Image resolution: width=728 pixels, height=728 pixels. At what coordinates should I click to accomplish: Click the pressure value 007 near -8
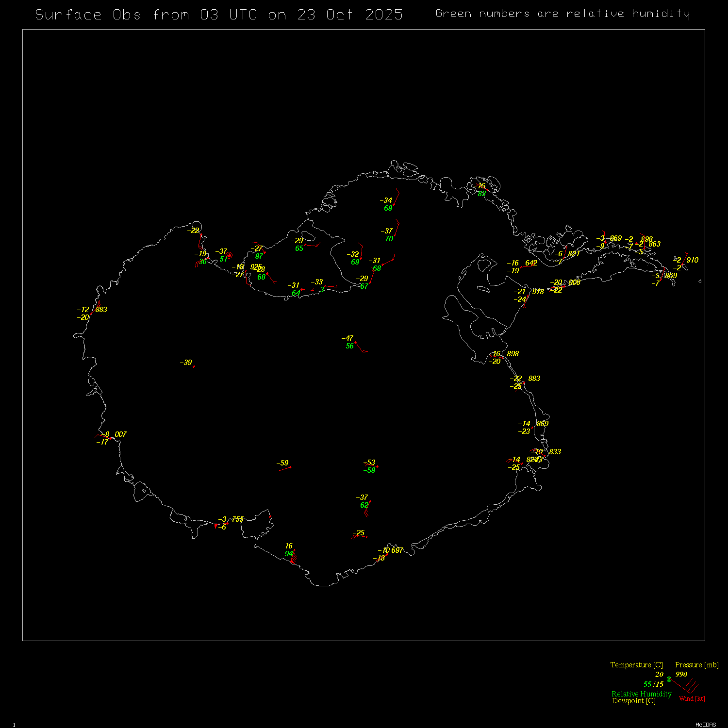pos(120,434)
